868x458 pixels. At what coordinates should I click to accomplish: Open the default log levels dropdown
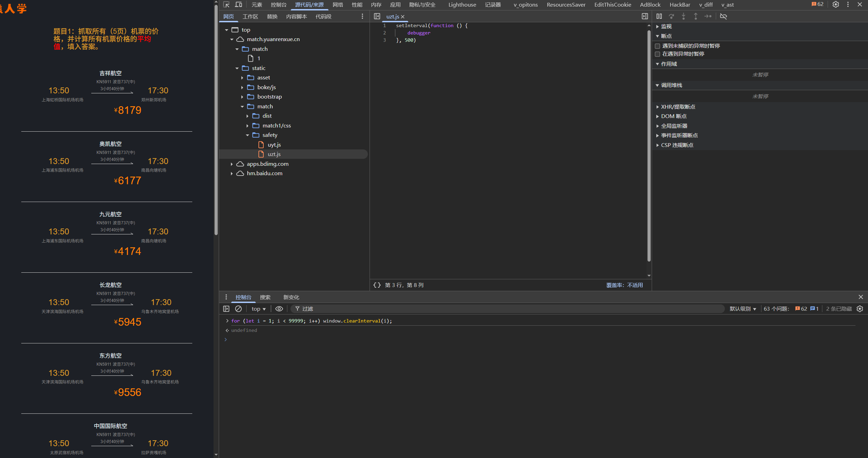click(x=743, y=309)
